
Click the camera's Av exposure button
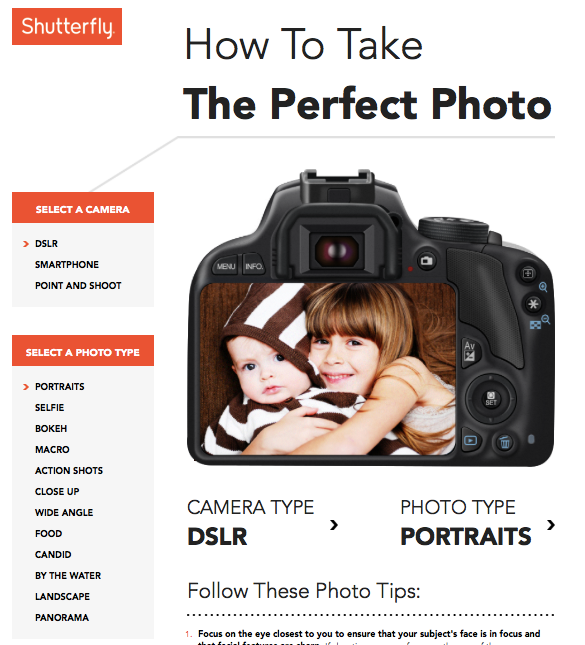point(470,350)
